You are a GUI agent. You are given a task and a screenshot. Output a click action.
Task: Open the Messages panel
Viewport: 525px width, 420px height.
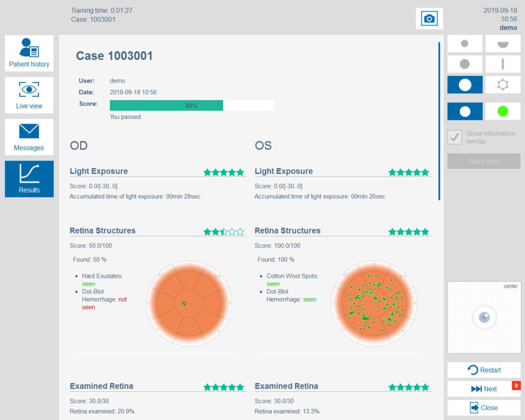pos(29,136)
